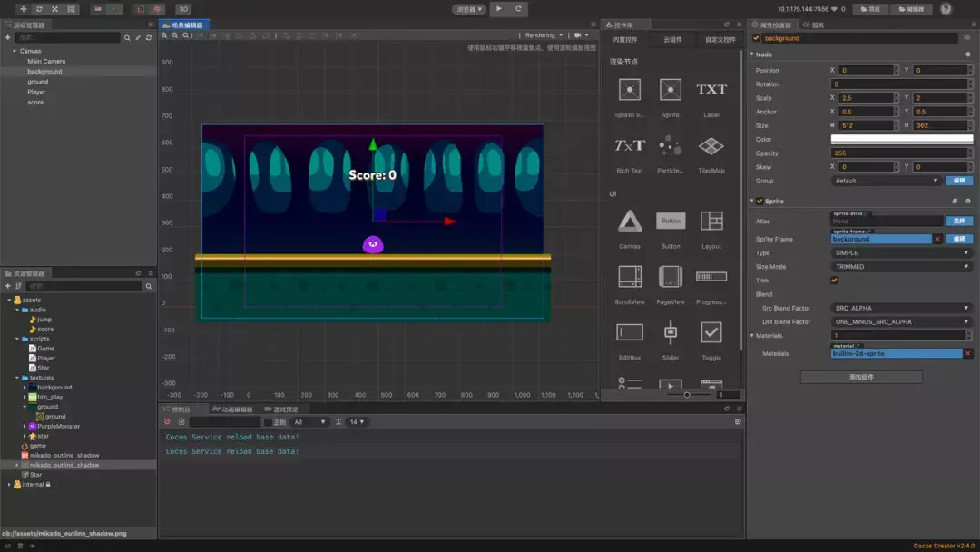
Task: Add a Label TXT node
Action: pos(711,89)
